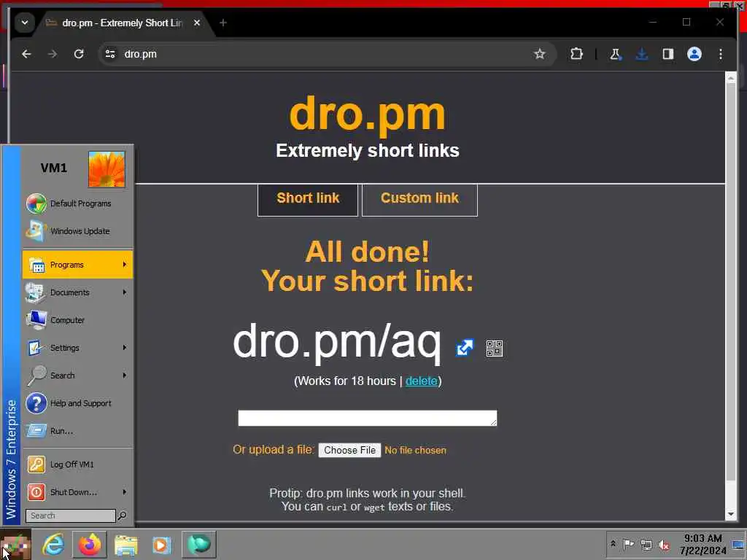
Task: Click the Show desktop button
Action: [739, 544]
